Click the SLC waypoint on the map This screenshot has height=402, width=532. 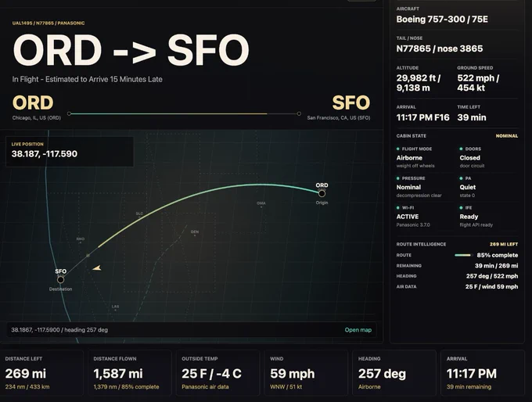139,214
